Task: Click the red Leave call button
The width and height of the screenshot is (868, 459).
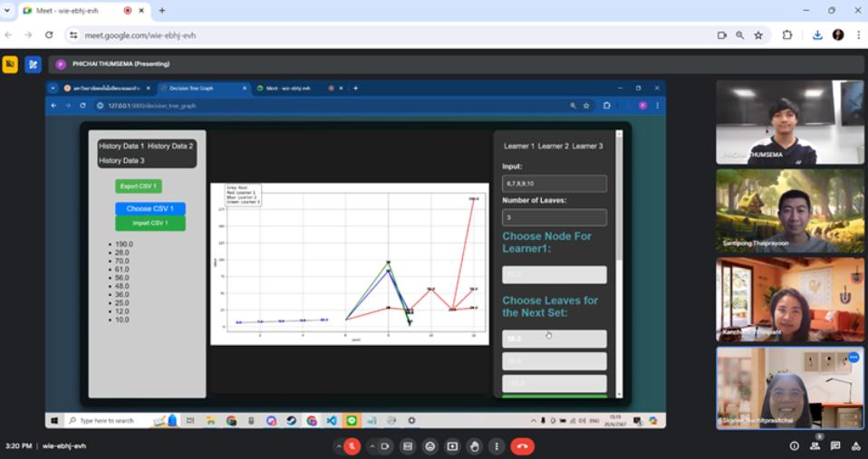Action: pos(522,446)
